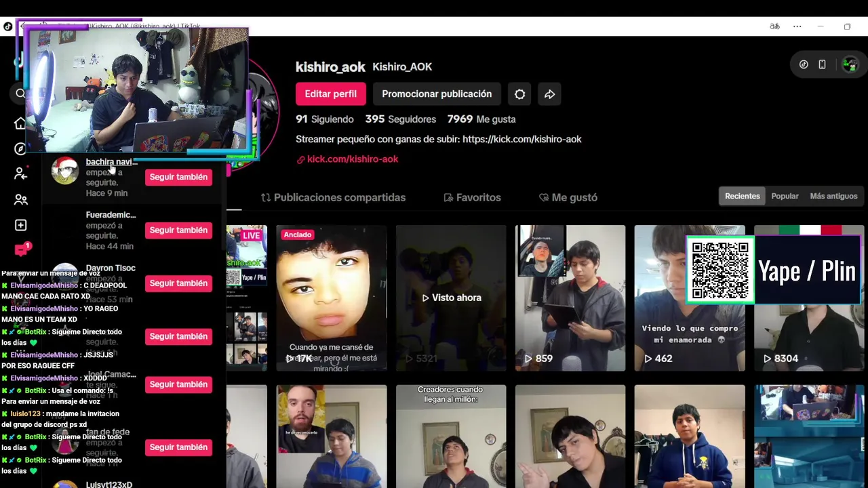Viewport: 868px width, 488px height.
Task: Click the 7969 Me gusta count
Action: click(481, 119)
